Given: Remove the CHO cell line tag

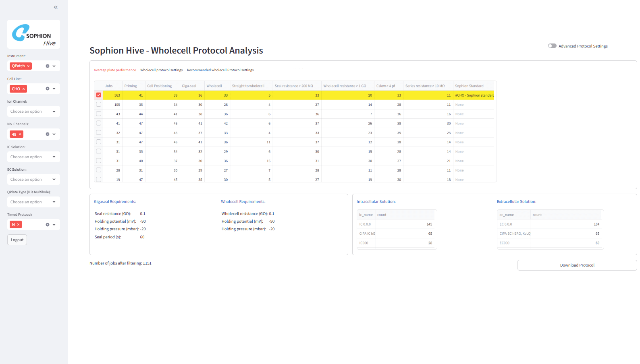Looking at the screenshot, I should click(x=24, y=89).
